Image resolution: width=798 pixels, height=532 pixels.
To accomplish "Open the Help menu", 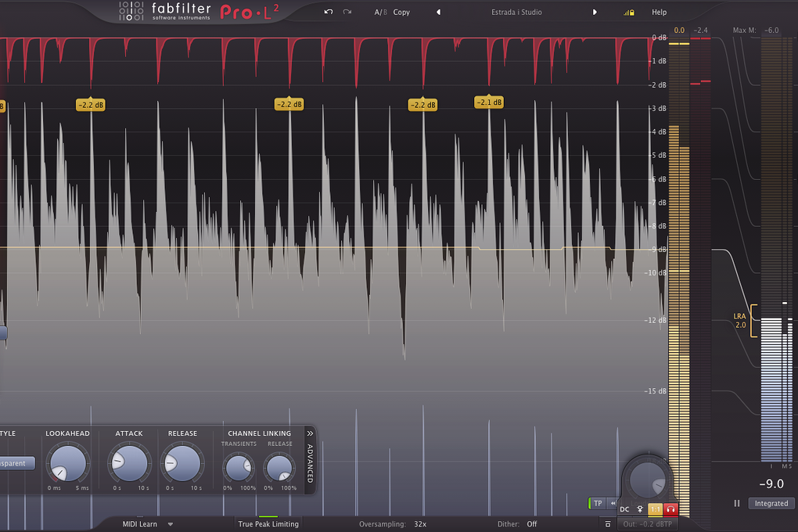I will tap(659, 13).
